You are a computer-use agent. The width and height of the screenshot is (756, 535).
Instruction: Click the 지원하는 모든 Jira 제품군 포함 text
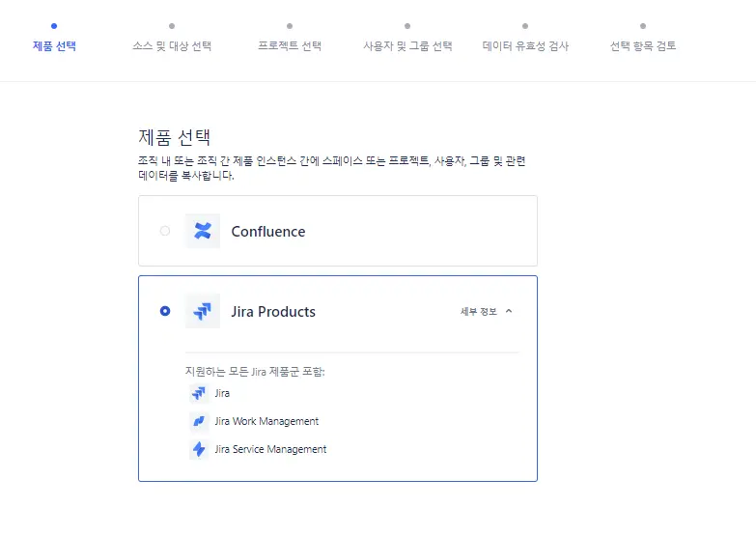(255, 372)
